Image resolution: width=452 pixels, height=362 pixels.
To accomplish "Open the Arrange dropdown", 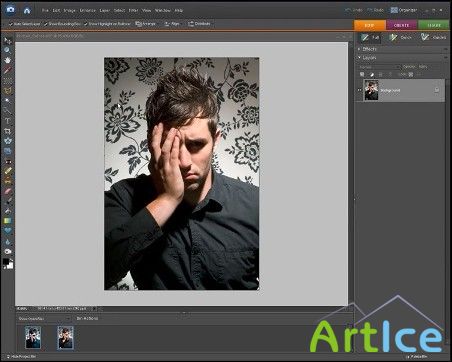I will pos(146,24).
